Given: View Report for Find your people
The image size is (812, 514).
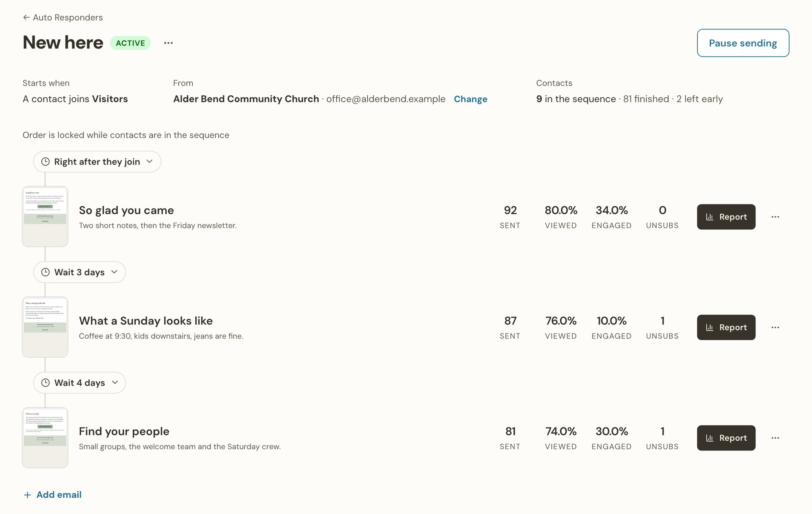Looking at the screenshot, I should 726,438.
